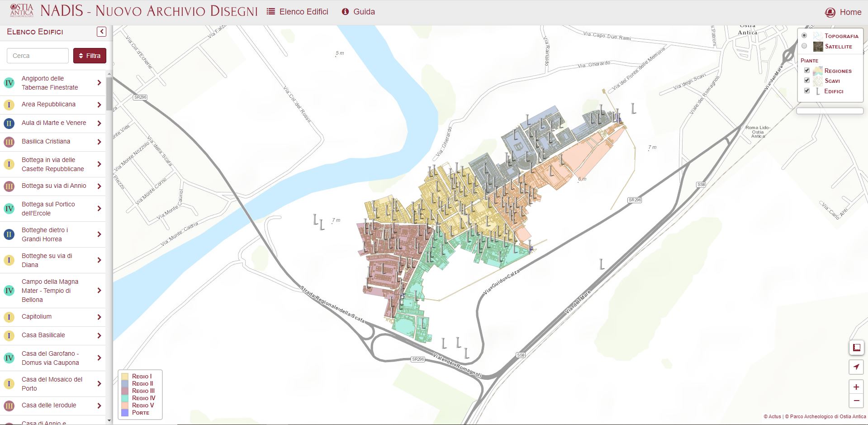Toggle the Scavi layer checkbox
This screenshot has height=425, width=868.
point(806,81)
